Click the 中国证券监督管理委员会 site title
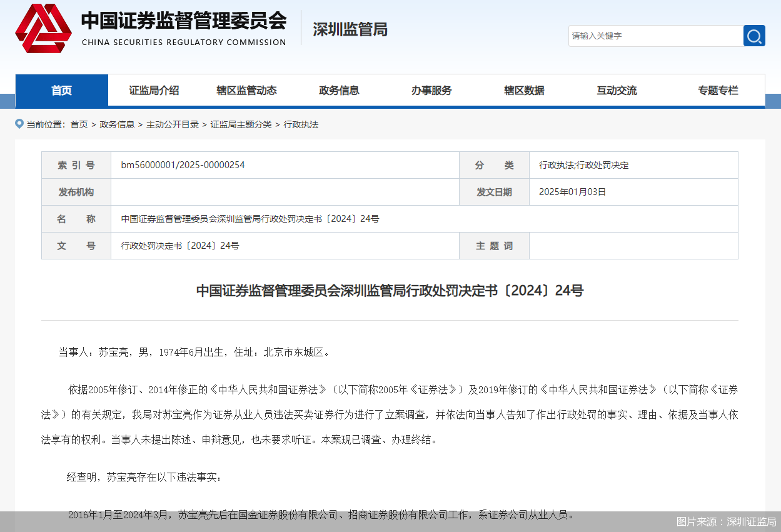 [x=183, y=22]
